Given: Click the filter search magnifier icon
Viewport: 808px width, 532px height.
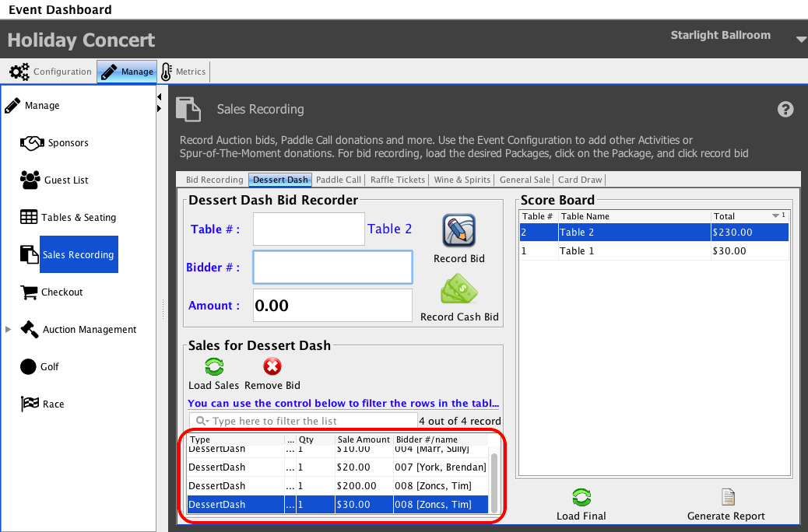Looking at the screenshot, I should click(202, 422).
